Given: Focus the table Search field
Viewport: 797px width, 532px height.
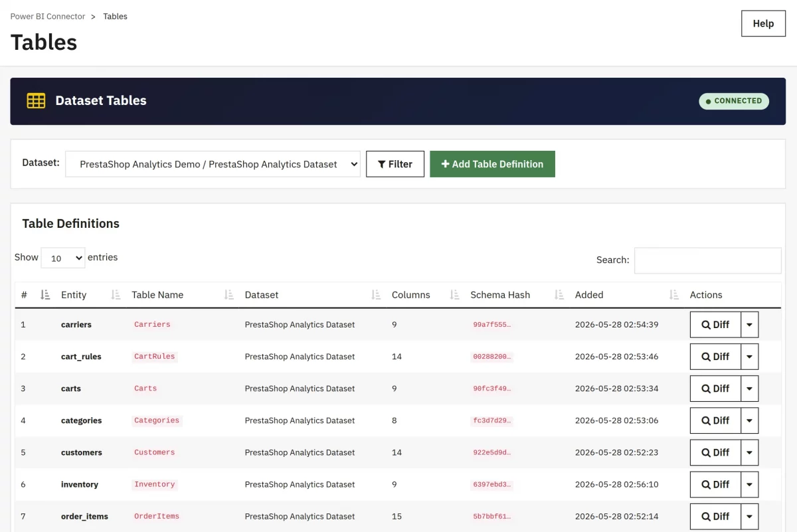Looking at the screenshot, I should pyautogui.click(x=707, y=260).
